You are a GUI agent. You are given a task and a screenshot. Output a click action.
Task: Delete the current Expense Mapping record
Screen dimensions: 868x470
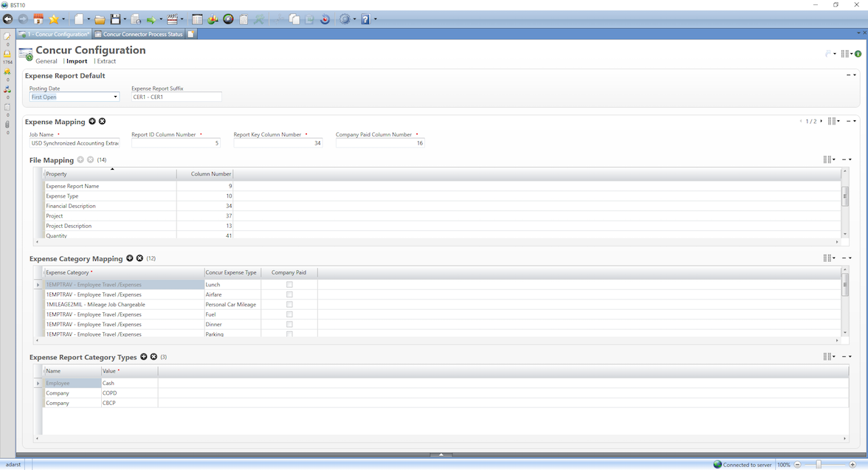pyautogui.click(x=103, y=121)
